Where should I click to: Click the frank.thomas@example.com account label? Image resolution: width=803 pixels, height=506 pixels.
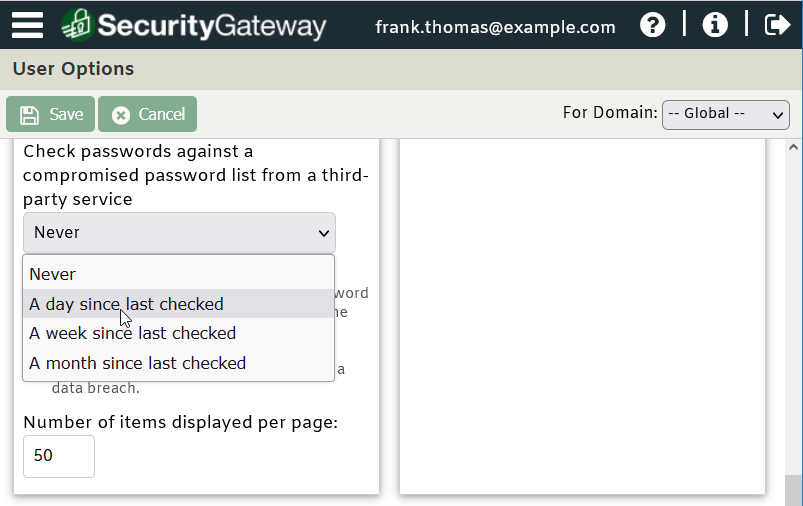[x=495, y=27]
